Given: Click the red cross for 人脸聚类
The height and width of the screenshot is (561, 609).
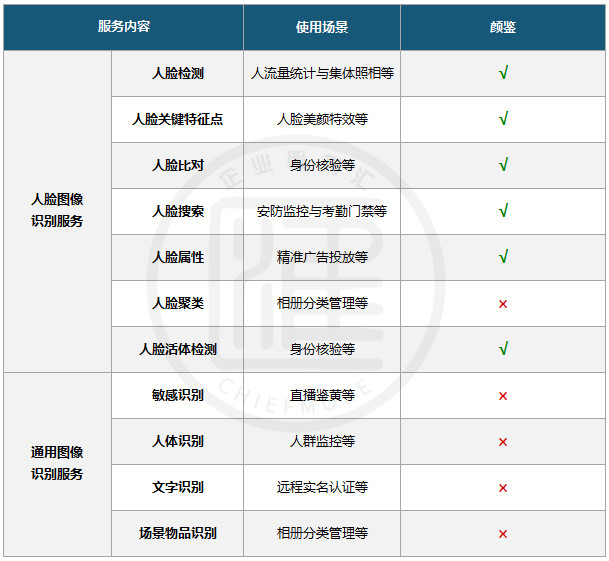Looking at the screenshot, I should [x=503, y=304].
